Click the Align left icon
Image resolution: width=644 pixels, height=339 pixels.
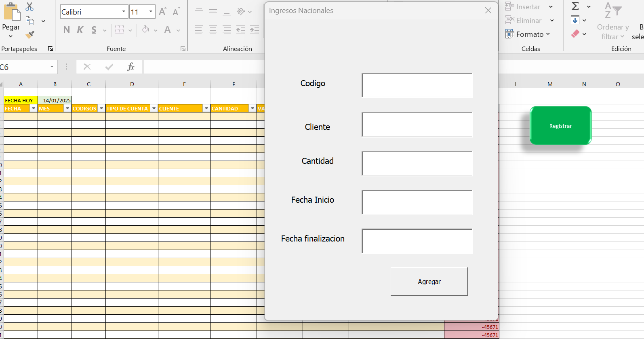(x=199, y=30)
